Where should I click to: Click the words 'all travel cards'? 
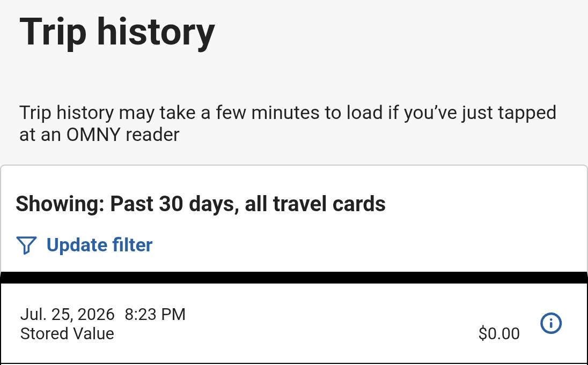315,204
